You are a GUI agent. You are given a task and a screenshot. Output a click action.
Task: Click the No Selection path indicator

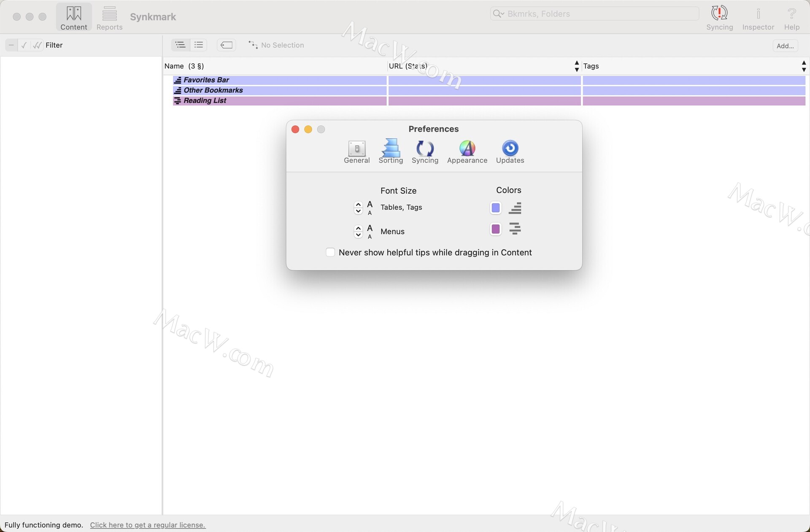[276, 45]
